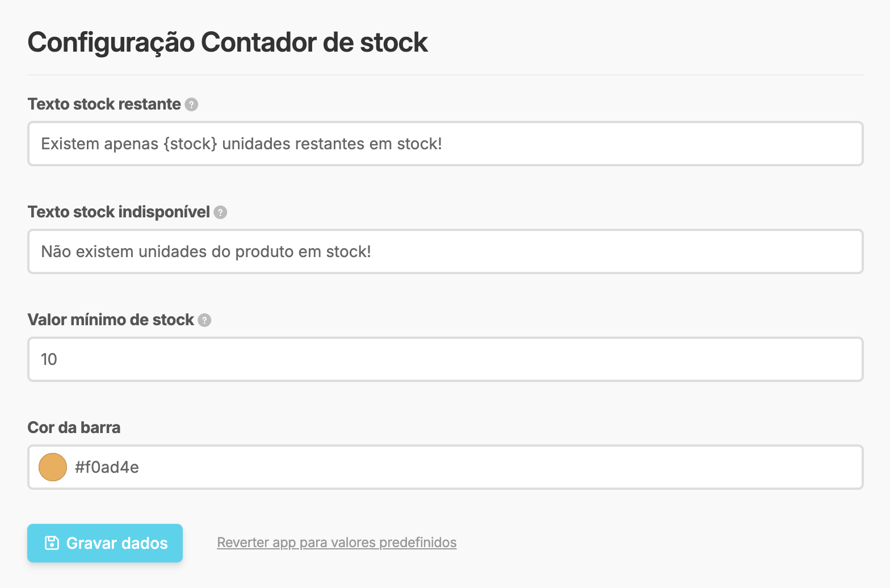Click the help bubble above the value 10

tap(204, 320)
